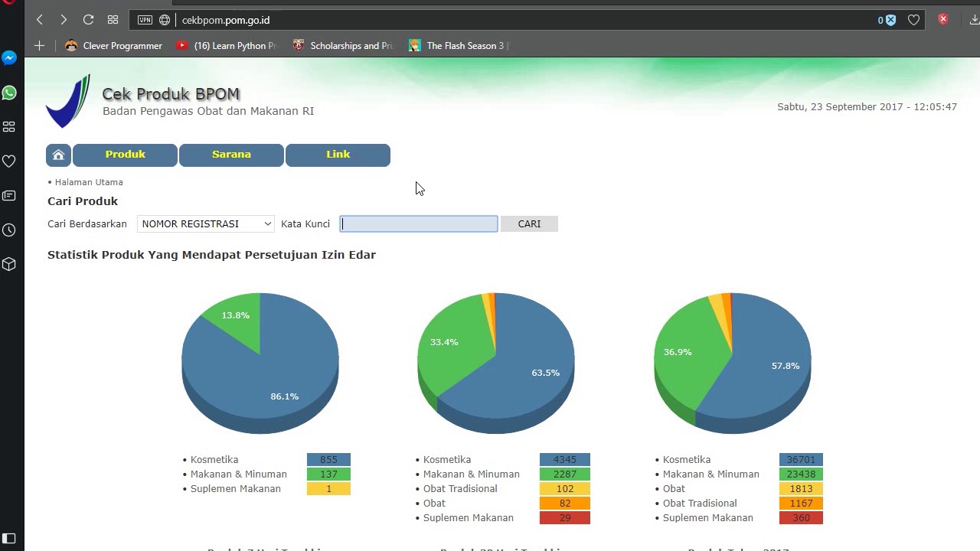The image size is (980, 551).
Task: Click the Halaman Utama breadcrumb
Action: coord(89,182)
